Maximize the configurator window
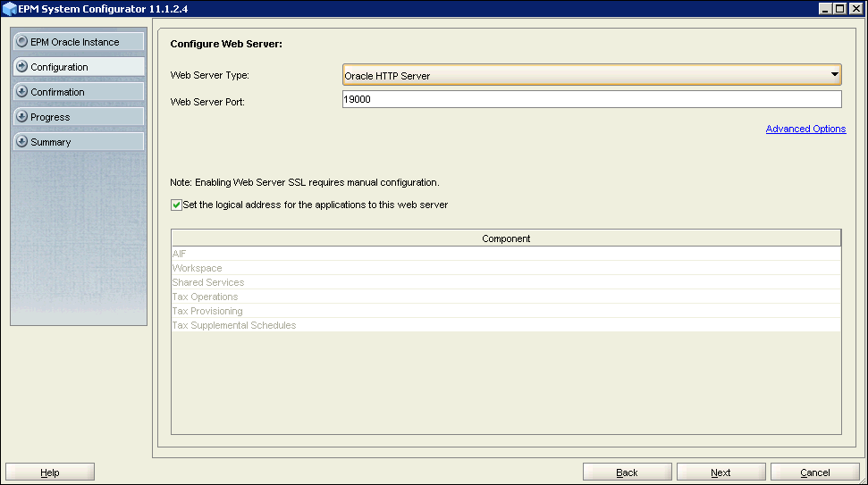Viewport: 868px width, 485px height. click(840, 8)
